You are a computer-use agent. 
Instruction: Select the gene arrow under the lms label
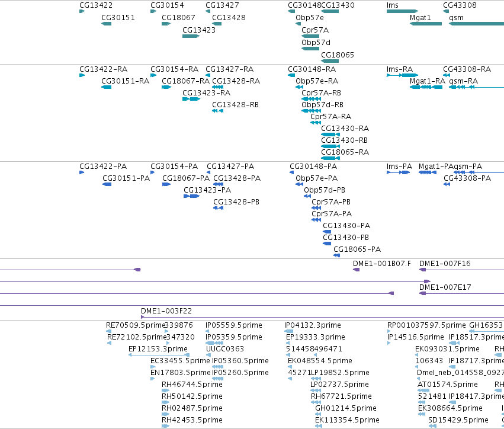(x=402, y=11)
